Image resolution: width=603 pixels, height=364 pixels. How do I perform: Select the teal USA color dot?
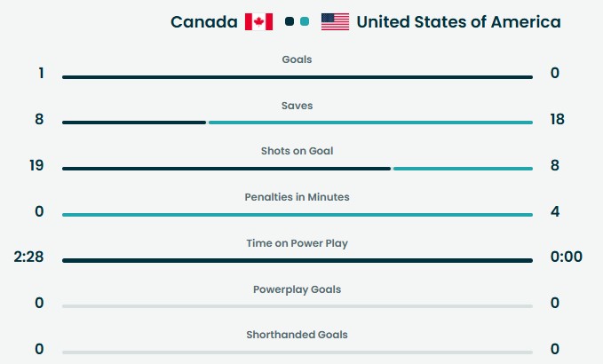pos(305,21)
